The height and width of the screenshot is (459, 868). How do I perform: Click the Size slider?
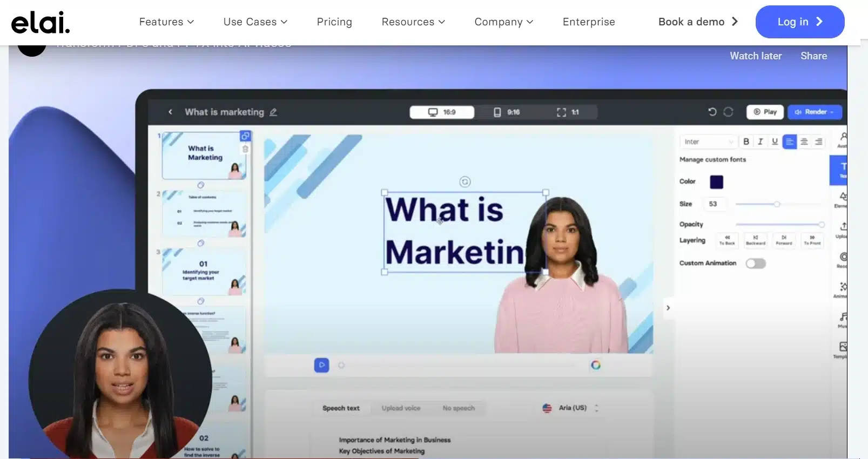pyautogui.click(x=778, y=204)
